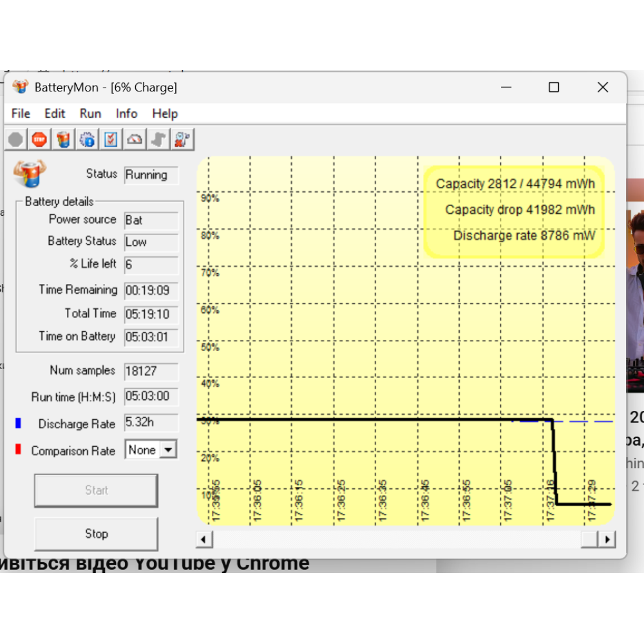Open the Edit menu
Screen dimensions: 644x644
click(x=55, y=113)
